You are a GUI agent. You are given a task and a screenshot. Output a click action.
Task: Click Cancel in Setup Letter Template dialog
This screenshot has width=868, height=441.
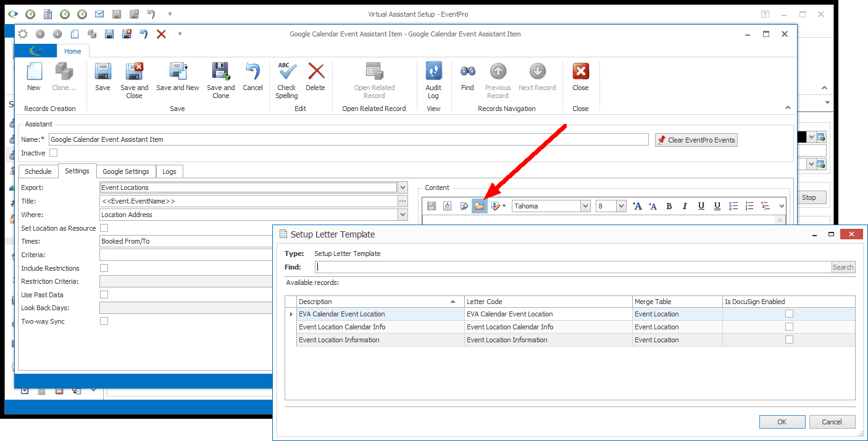[832, 422]
